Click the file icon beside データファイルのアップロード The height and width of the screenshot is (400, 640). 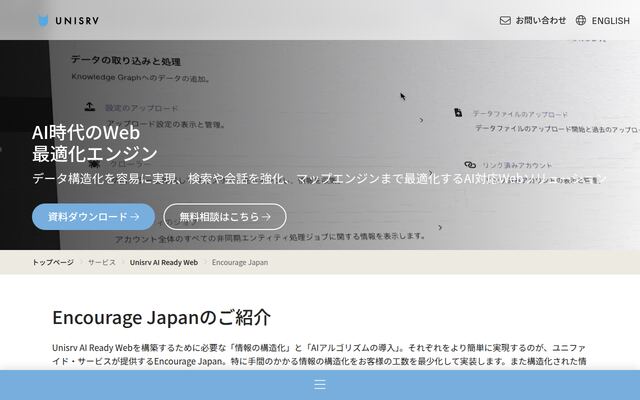[458, 112]
